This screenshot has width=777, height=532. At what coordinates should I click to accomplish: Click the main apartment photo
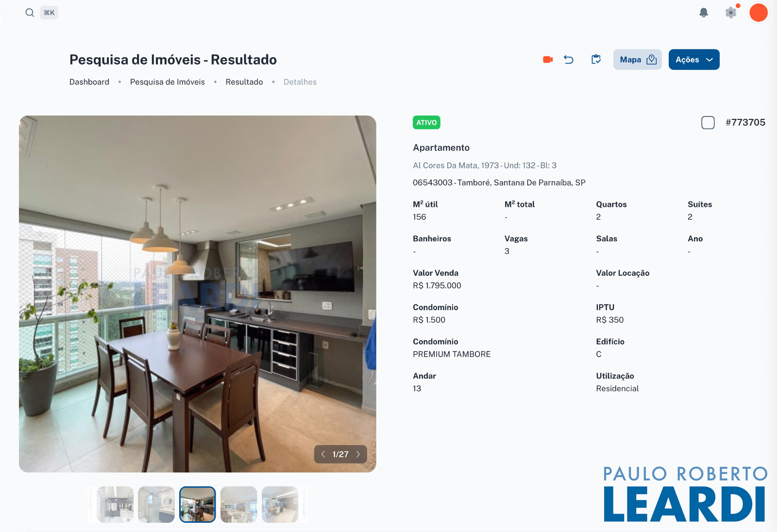(198, 294)
